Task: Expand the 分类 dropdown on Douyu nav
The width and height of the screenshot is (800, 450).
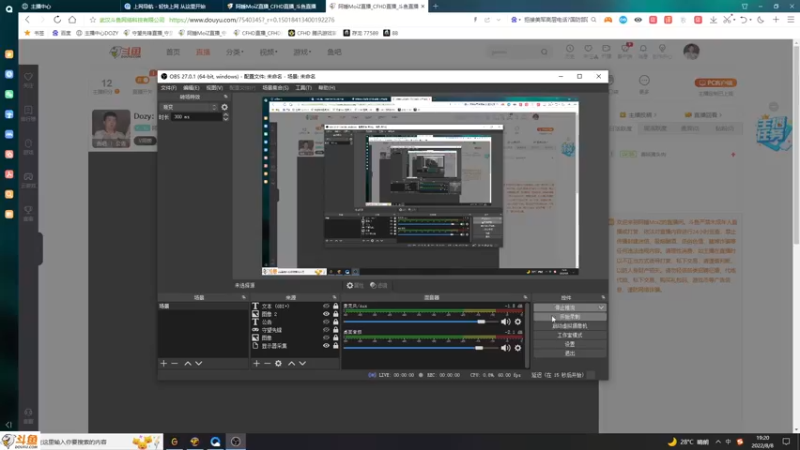Action: coord(235,52)
